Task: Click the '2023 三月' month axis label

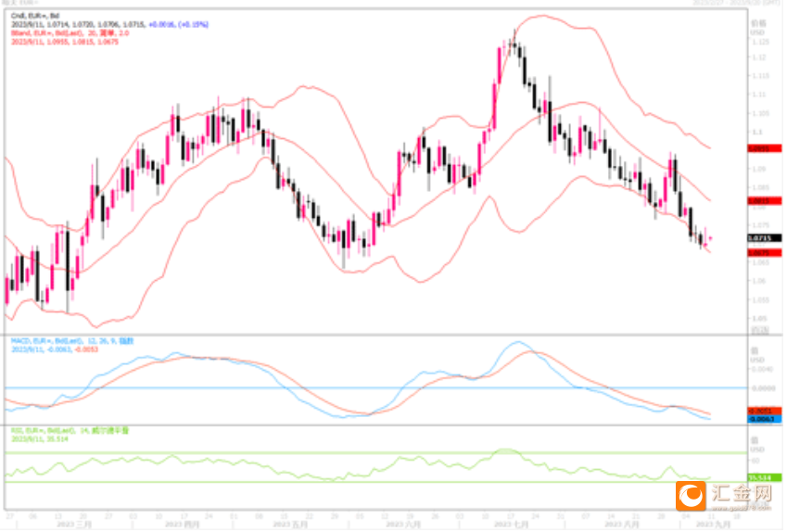Action: coord(74,525)
